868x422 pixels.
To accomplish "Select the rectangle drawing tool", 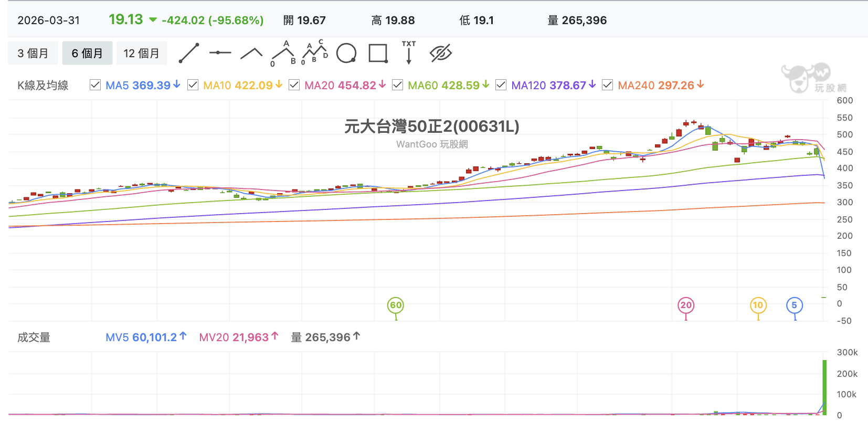I will click(378, 53).
